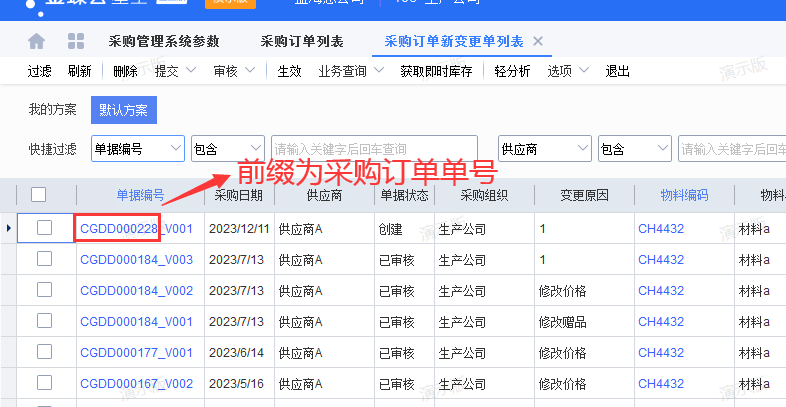The image size is (786, 407).
Task: Check the row CGDD000228_V001 checkbox
Action: (x=45, y=228)
